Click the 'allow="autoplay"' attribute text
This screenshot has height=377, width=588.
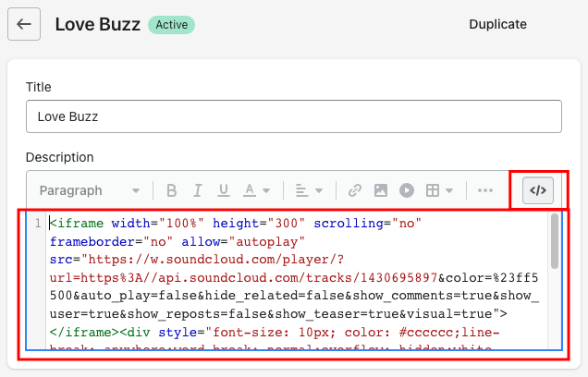pyautogui.click(x=243, y=242)
